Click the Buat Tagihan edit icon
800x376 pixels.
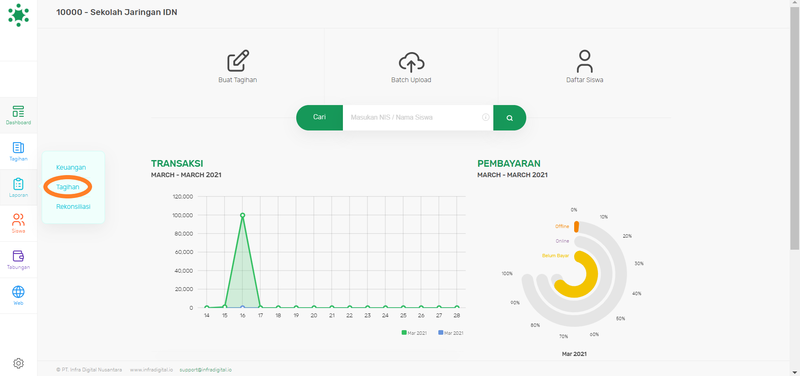(x=238, y=61)
